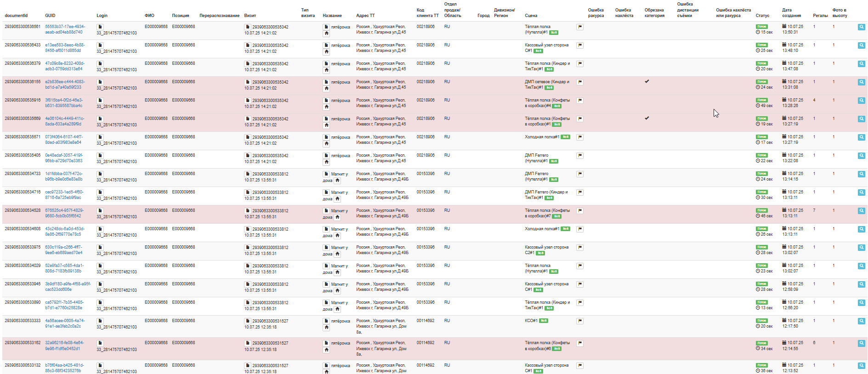
Task: Click store file icon in row 2939063300533132
Action: 326,366
